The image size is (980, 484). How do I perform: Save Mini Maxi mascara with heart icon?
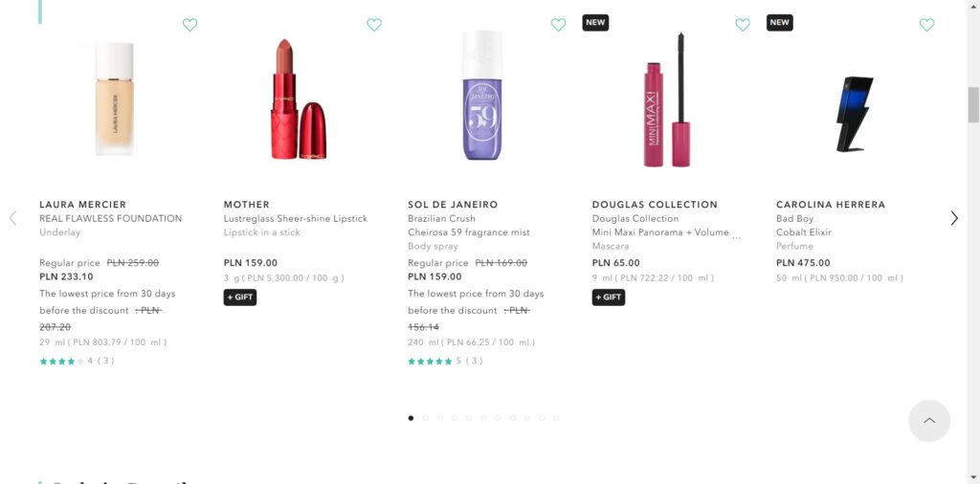tap(743, 25)
